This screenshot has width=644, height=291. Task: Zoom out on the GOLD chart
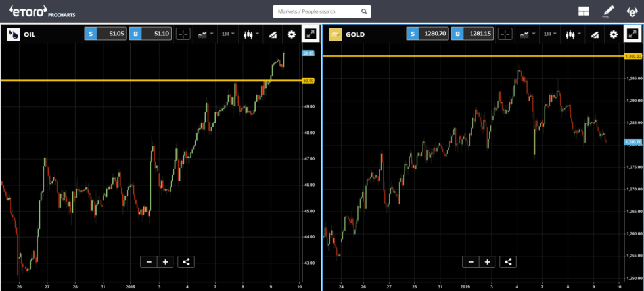[471, 262]
